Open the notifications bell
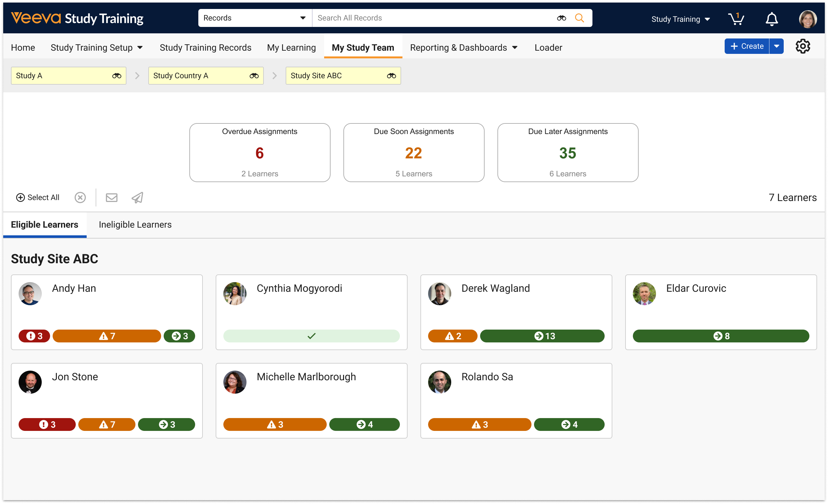The width and height of the screenshot is (828, 504). click(772, 19)
